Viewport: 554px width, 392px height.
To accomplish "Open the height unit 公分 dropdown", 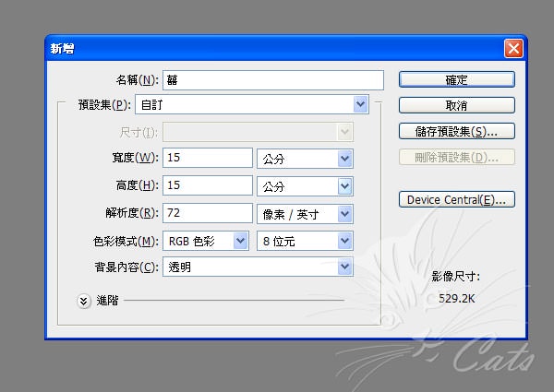I will click(305, 186).
